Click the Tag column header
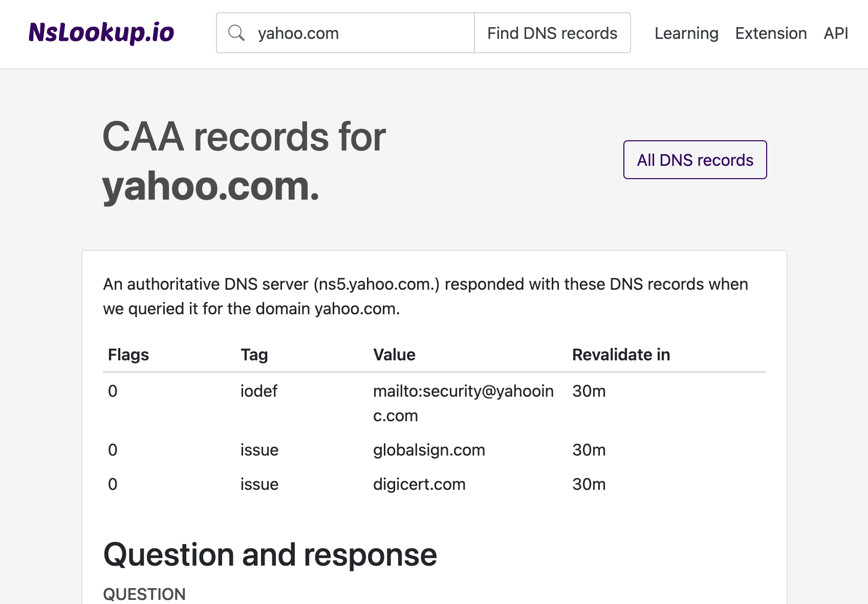This screenshot has width=868, height=604. click(x=254, y=354)
